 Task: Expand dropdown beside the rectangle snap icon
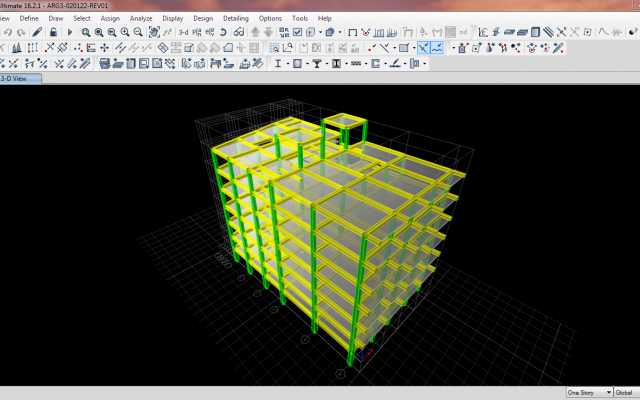pyautogui.click(x=414, y=48)
